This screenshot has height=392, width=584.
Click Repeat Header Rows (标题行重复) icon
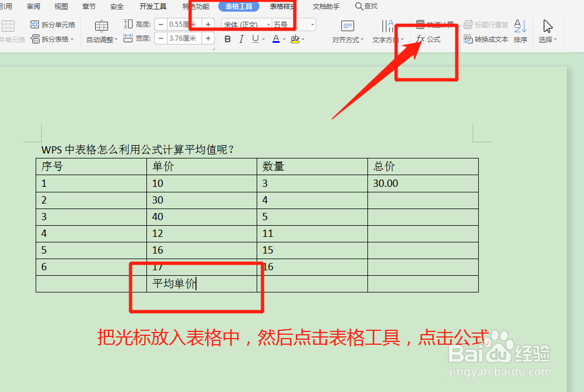click(x=468, y=24)
